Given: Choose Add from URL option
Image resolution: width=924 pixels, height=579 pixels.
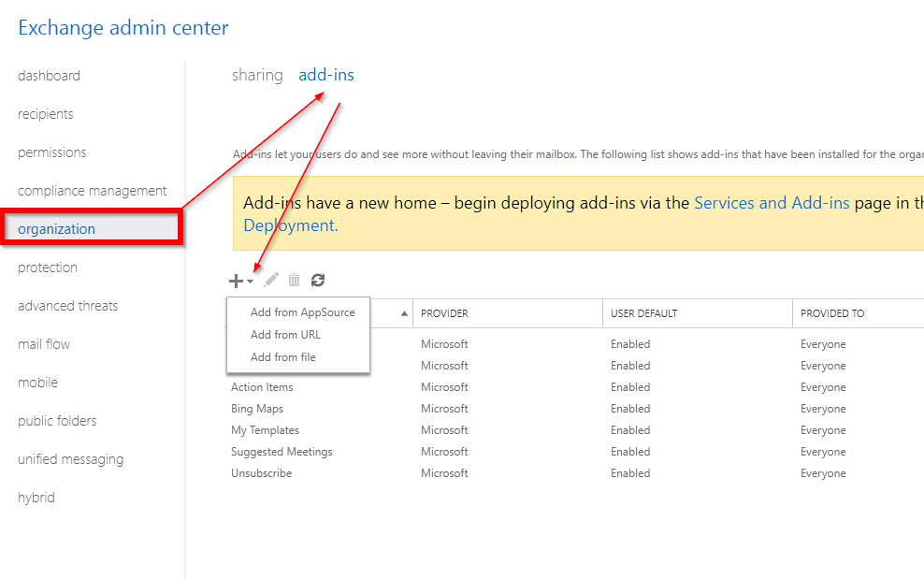Looking at the screenshot, I should tap(285, 335).
